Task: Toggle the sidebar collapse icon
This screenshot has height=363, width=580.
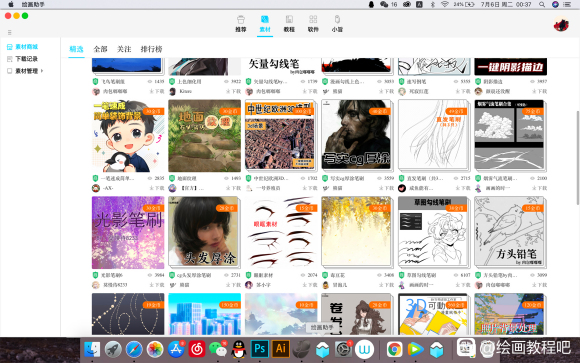Action: point(10,32)
